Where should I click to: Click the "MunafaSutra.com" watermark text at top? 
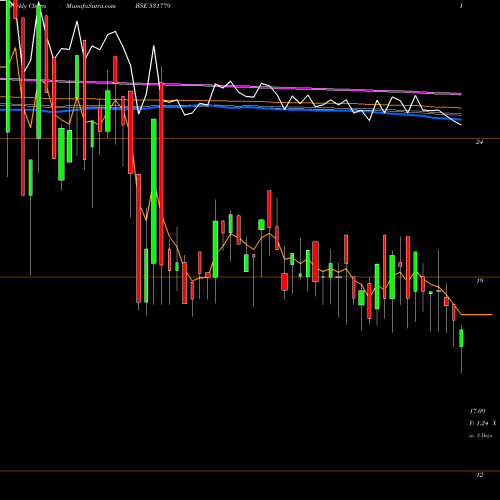pos(91,6)
